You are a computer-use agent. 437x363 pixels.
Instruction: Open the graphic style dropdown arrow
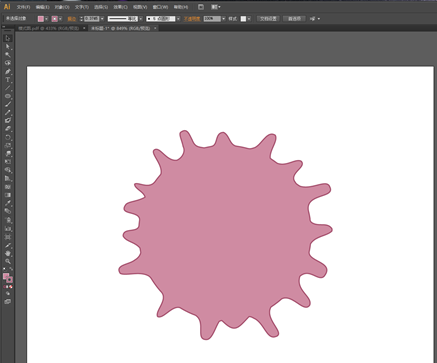coord(249,19)
